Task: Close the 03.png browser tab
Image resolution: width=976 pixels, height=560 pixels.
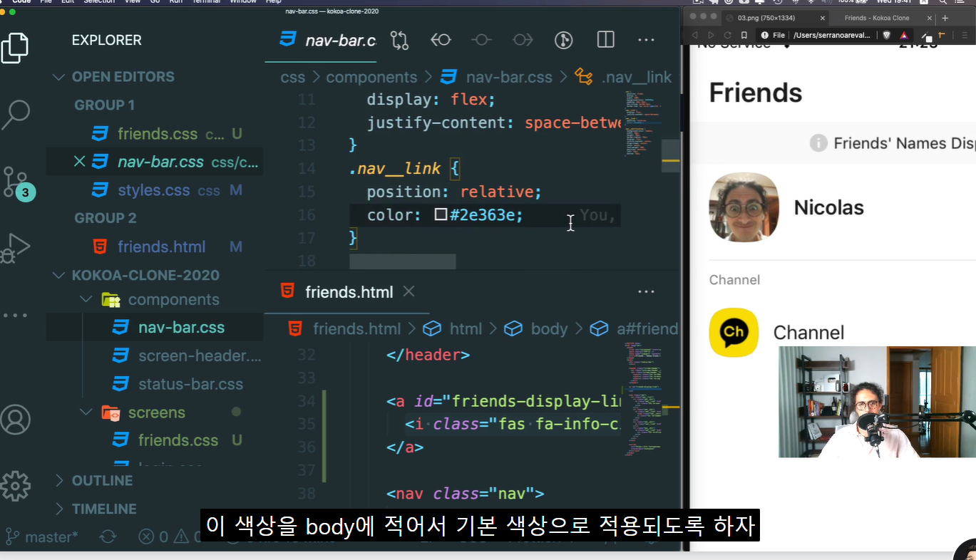Action: point(823,18)
